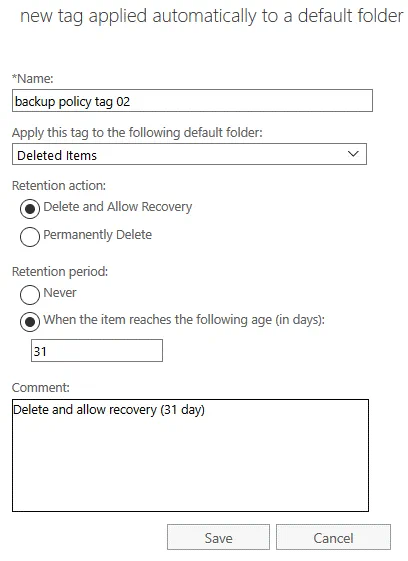Click the Delete and Allow Recovery label
The image size is (408, 561).
(x=117, y=207)
